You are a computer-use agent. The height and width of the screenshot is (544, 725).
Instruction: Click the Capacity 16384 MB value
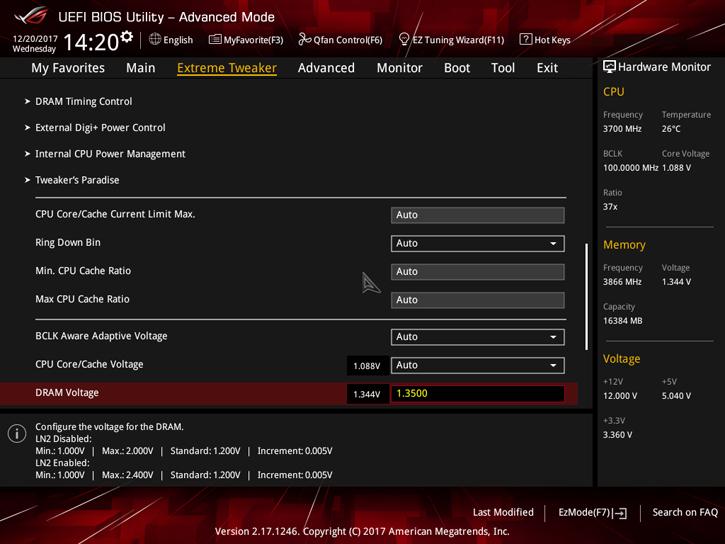pyautogui.click(x=622, y=321)
